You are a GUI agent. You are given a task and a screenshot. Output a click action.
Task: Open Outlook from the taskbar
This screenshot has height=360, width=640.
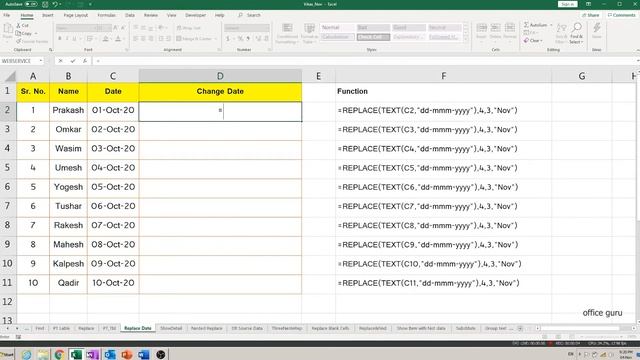(110, 354)
